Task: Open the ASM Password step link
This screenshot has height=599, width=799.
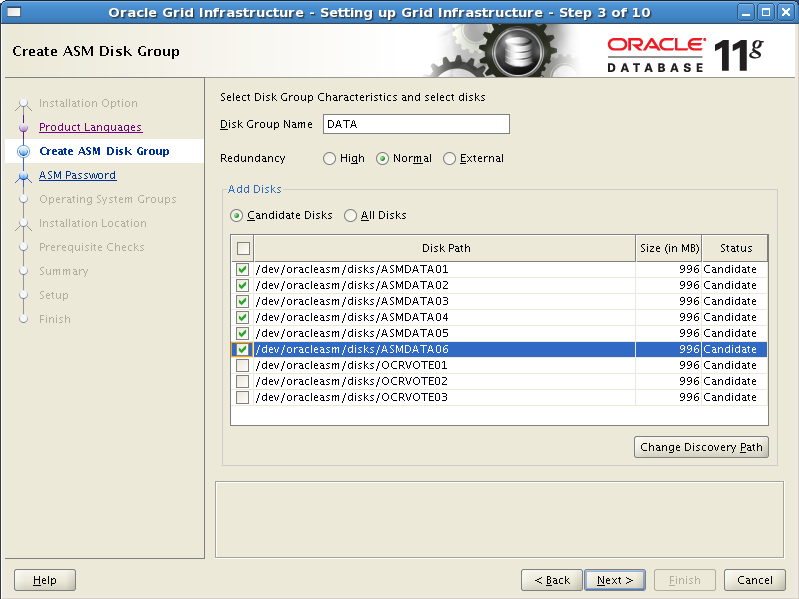Action: pyautogui.click(x=77, y=175)
